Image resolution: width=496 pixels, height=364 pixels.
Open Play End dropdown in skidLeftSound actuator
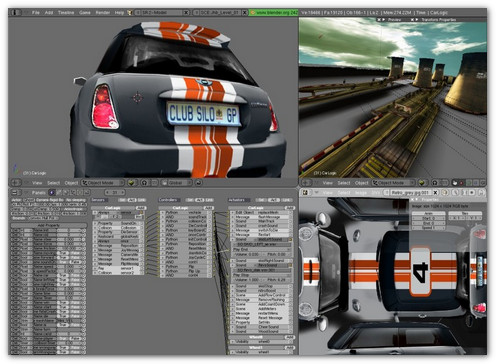pyautogui.click(x=262, y=249)
